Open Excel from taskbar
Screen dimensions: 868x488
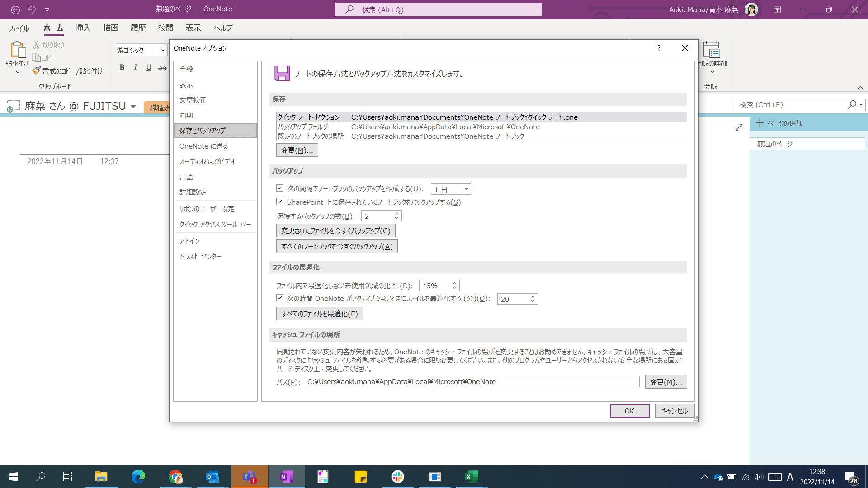[472, 477]
